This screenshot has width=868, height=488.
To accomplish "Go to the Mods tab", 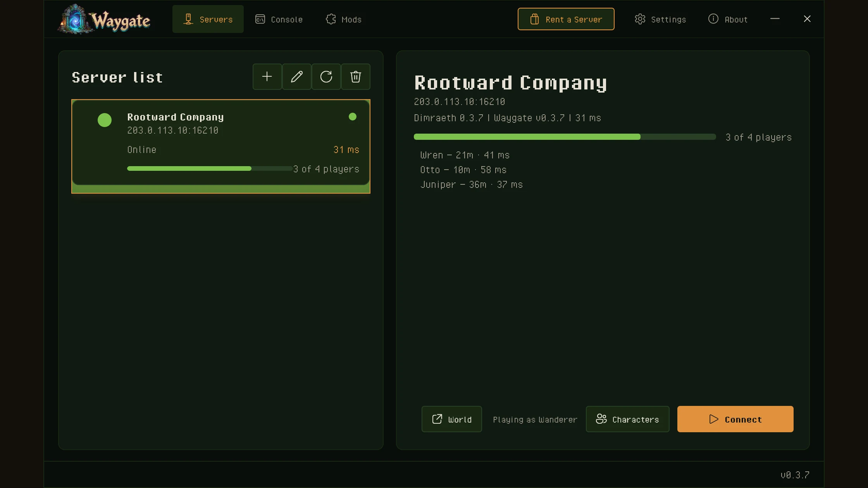I will [x=344, y=19].
